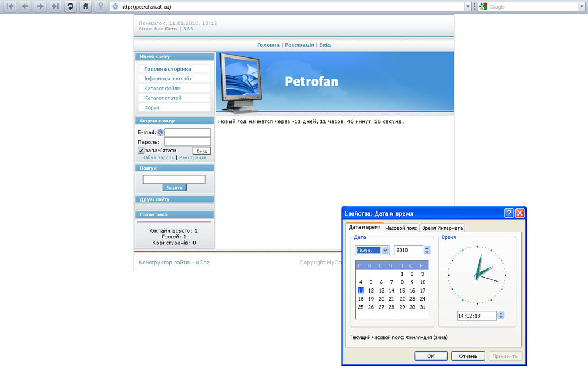The height and width of the screenshot is (377, 588).
Task: Open the address bar URL history dropdown
Action: tap(467, 7)
